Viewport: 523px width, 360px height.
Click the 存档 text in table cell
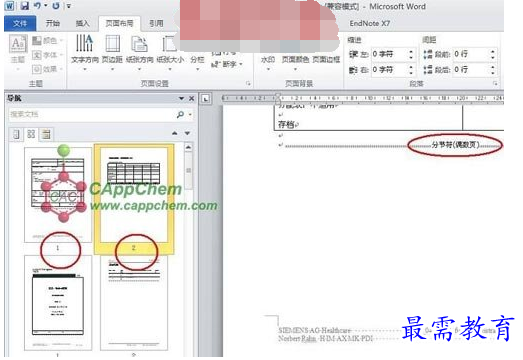click(287, 124)
